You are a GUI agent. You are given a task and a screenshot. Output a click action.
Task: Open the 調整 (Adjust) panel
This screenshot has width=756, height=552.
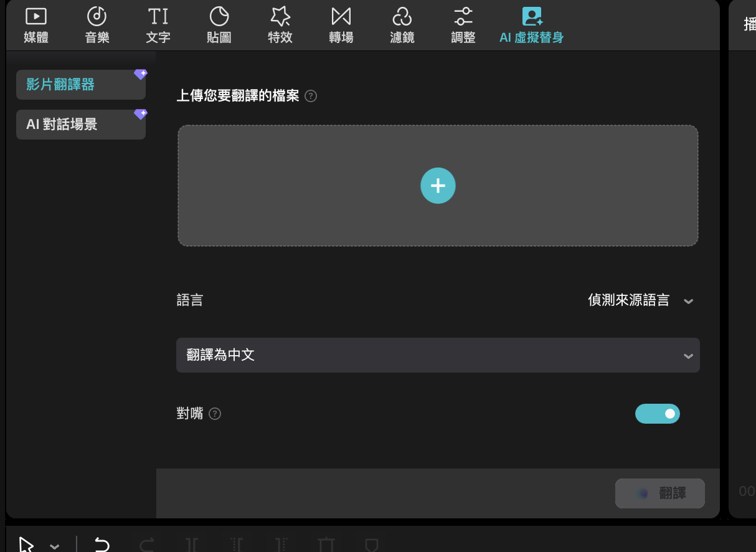[x=463, y=26]
